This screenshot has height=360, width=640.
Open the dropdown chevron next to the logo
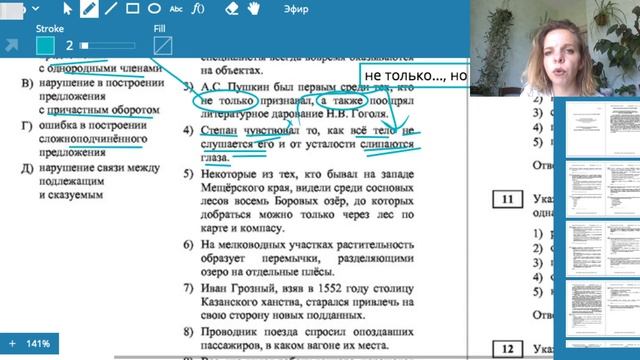coord(36,9)
